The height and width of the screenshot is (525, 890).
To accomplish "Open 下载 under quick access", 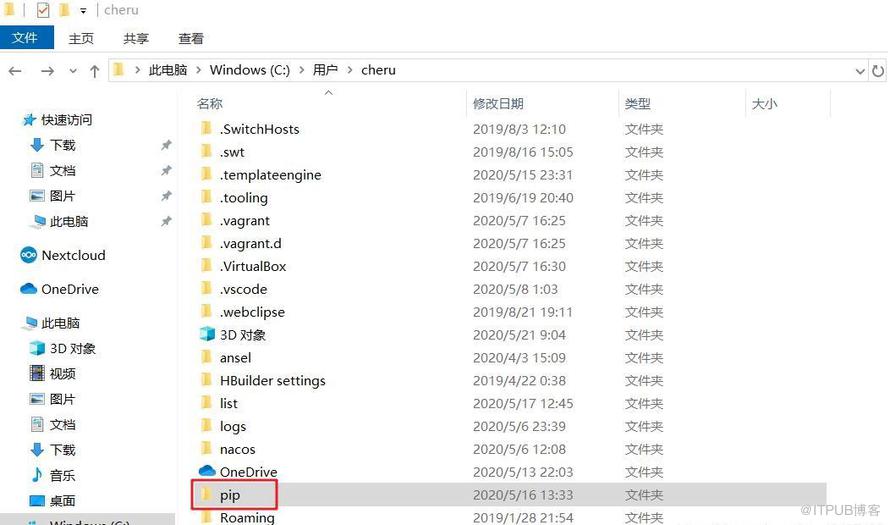I will (62, 145).
